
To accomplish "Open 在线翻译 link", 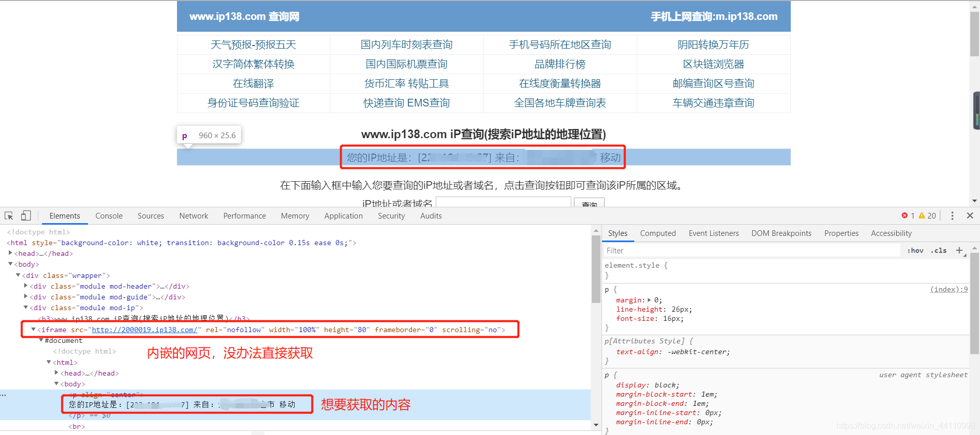I will point(253,83).
